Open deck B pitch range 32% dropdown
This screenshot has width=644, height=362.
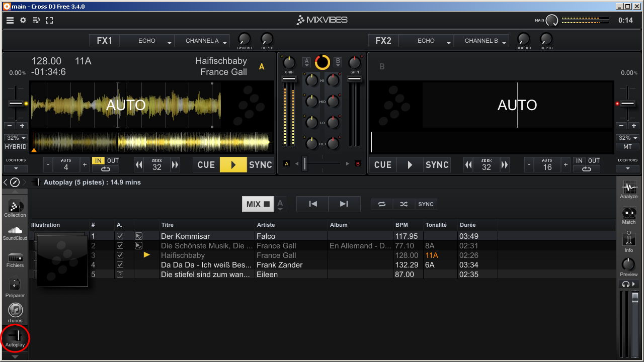[627, 138]
